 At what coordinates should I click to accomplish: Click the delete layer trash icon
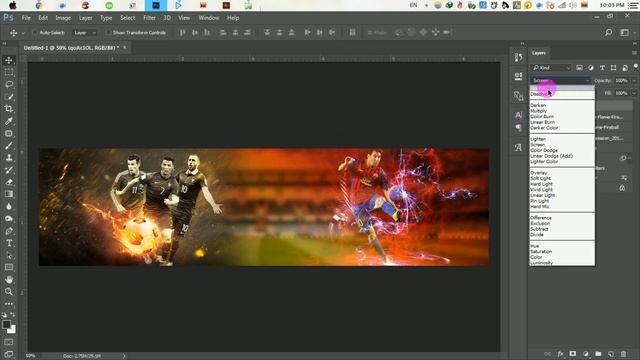click(x=623, y=353)
